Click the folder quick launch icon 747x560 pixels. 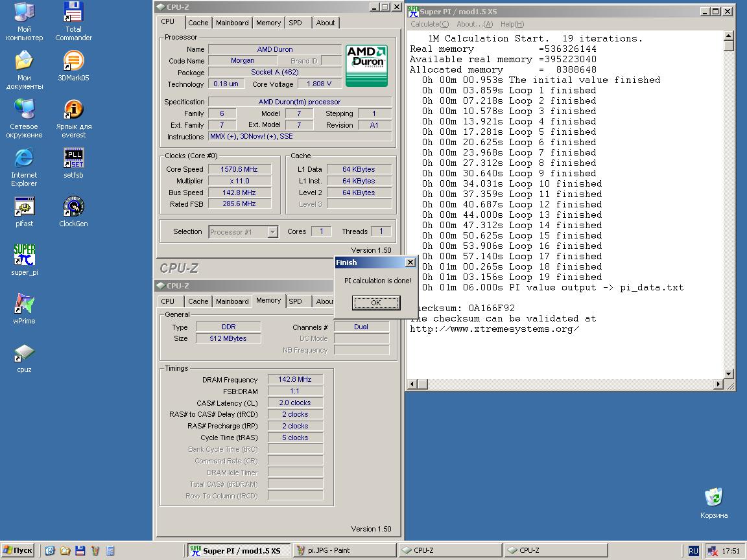pos(65,551)
